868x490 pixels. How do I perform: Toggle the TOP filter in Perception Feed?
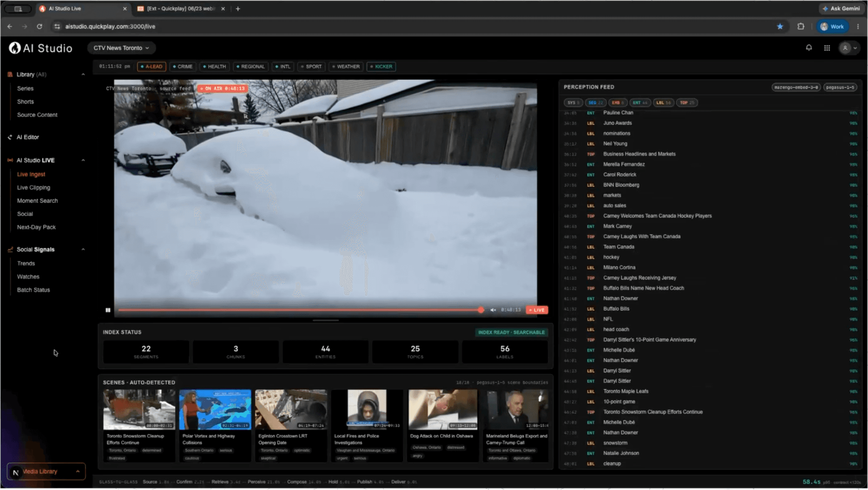click(x=687, y=103)
